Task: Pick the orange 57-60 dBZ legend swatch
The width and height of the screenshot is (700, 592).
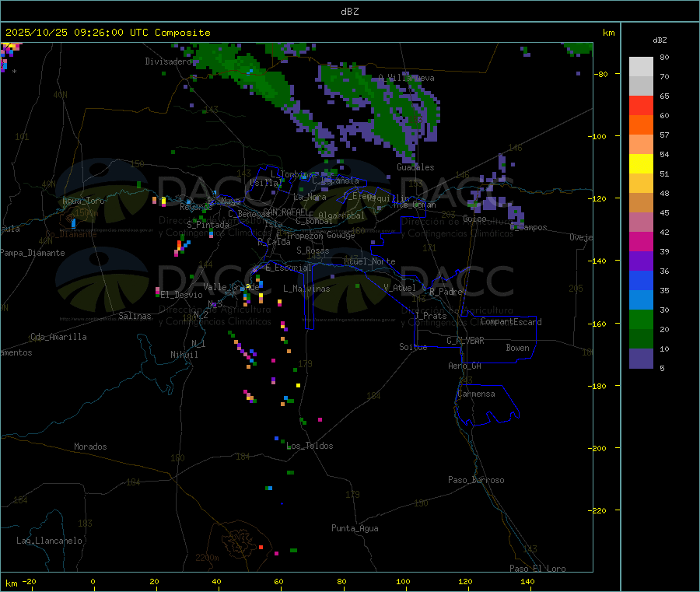Action: [641, 125]
